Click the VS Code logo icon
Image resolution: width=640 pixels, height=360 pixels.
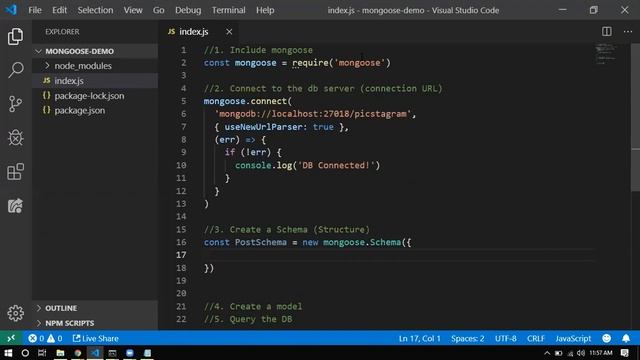click(11, 10)
